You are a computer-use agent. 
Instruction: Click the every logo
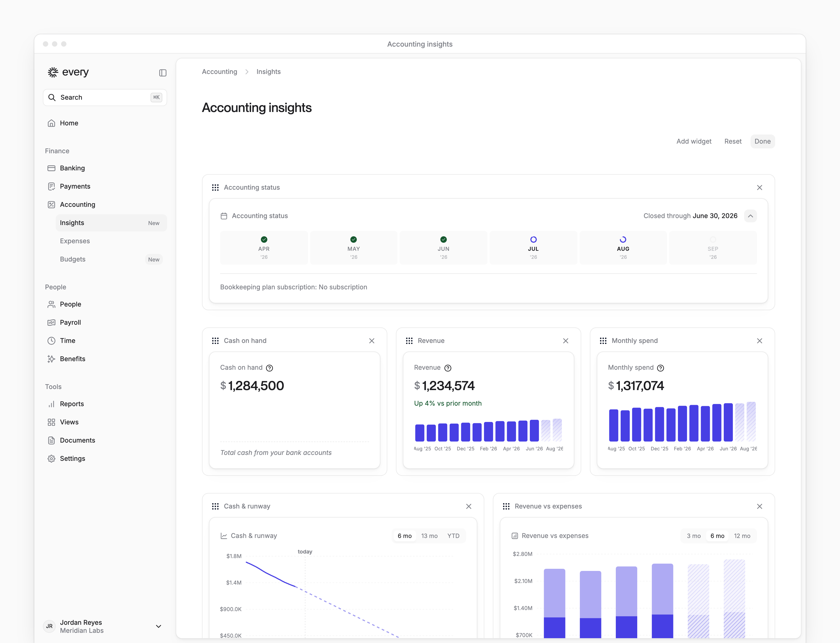click(x=68, y=72)
